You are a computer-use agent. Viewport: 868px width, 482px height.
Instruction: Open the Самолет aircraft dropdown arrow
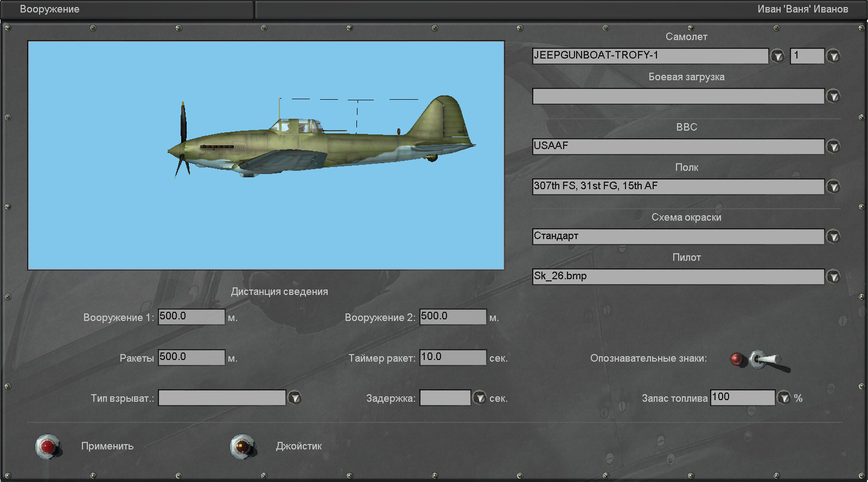point(777,56)
